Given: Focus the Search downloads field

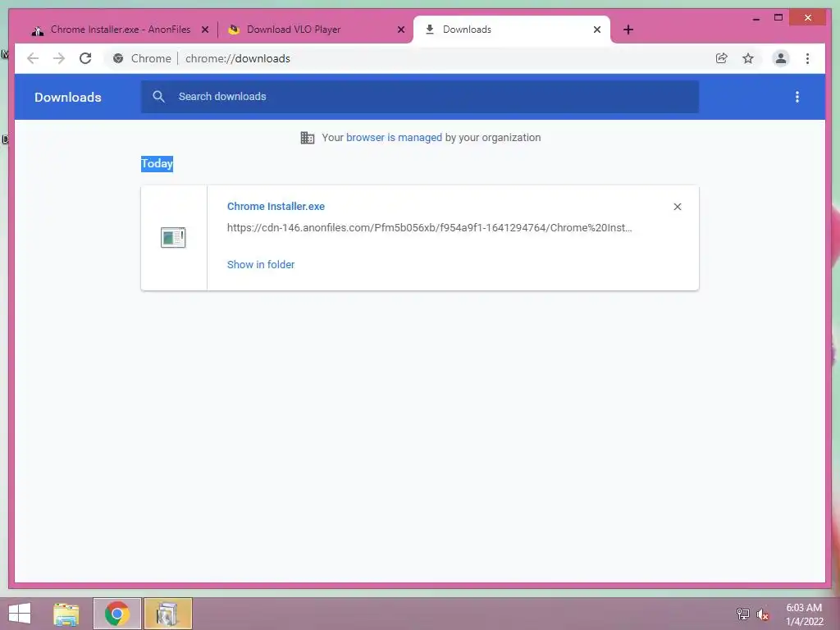Looking at the screenshot, I should coord(419,97).
